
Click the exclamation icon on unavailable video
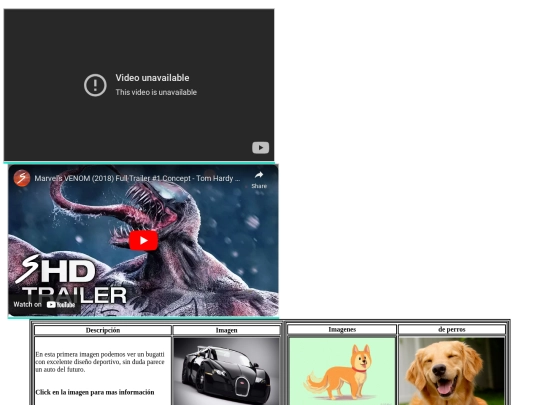95,85
